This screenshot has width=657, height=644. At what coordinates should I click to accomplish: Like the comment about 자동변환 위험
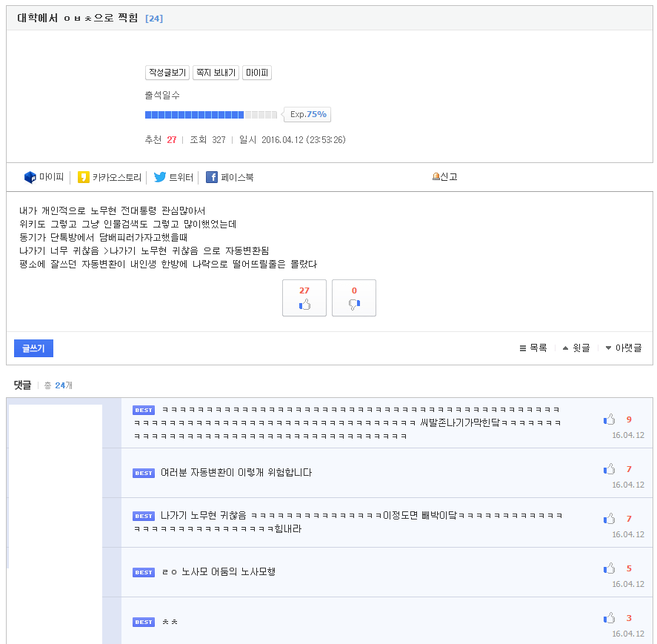point(609,469)
